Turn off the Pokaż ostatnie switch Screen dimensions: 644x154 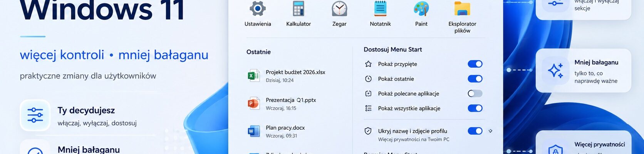pos(475,79)
